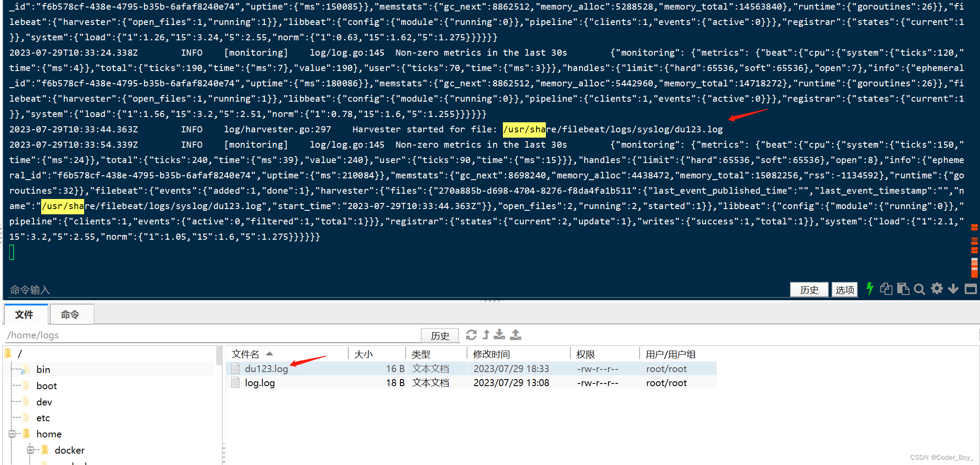980x465 pixels.
Task: Click the log.log file icon
Action: coord(235,383)
